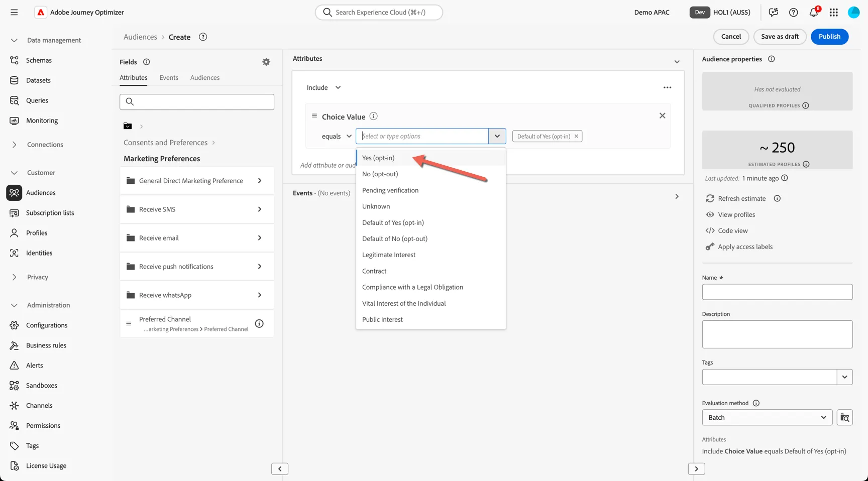
Task: Open View profiles
Action: click(x=730, y=214)
